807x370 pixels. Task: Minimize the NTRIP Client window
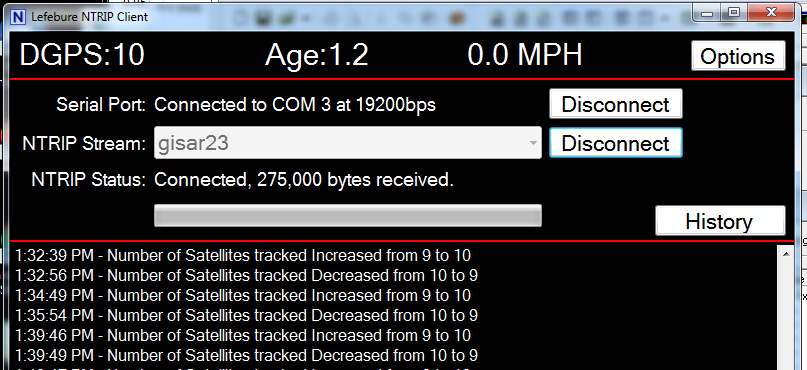pyautogui.click(x=707, y=13)
